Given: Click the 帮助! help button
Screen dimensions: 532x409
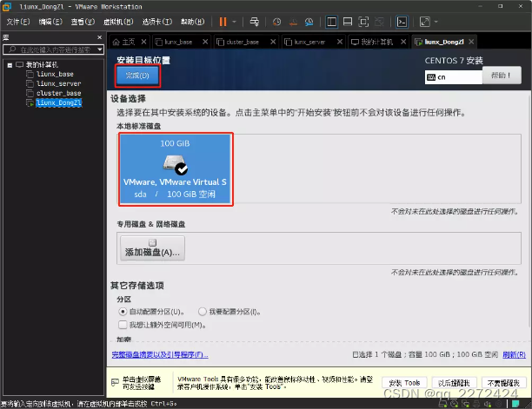Looking at the screenshot, I should (x=502, y=76).
